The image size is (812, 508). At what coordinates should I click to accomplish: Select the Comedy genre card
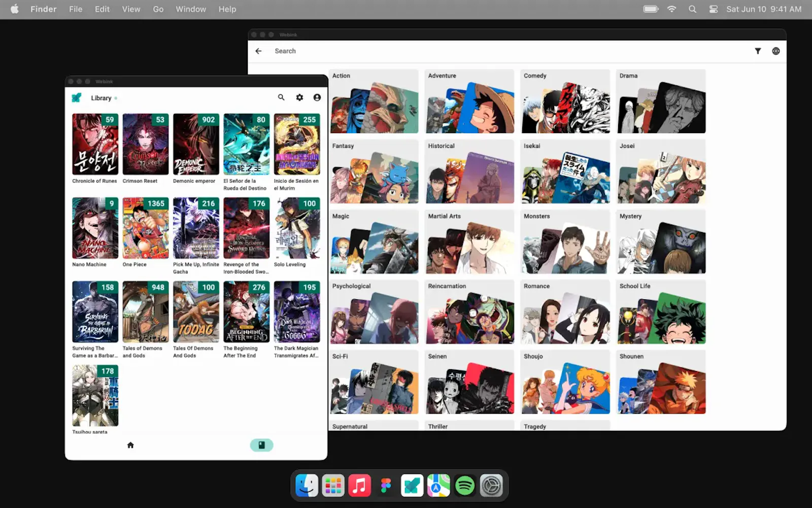(x=565, y=101)
